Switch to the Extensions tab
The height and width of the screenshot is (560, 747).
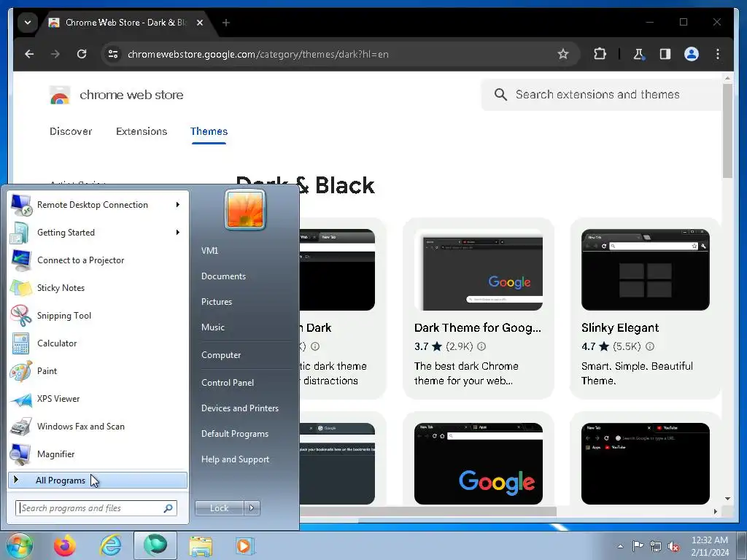tap(142, 131)
